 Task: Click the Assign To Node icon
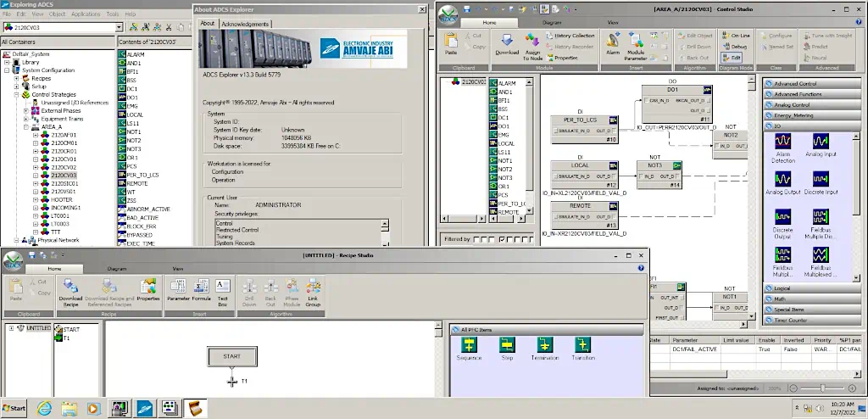533,44
